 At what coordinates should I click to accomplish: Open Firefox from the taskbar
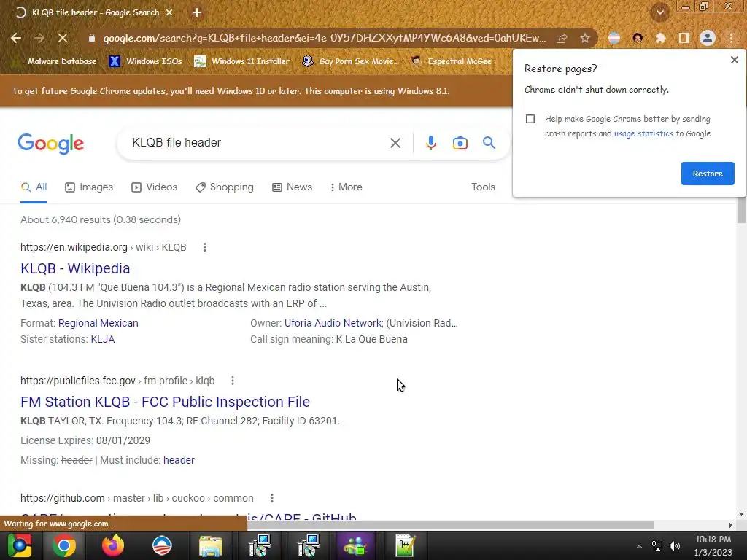(113, 545)
